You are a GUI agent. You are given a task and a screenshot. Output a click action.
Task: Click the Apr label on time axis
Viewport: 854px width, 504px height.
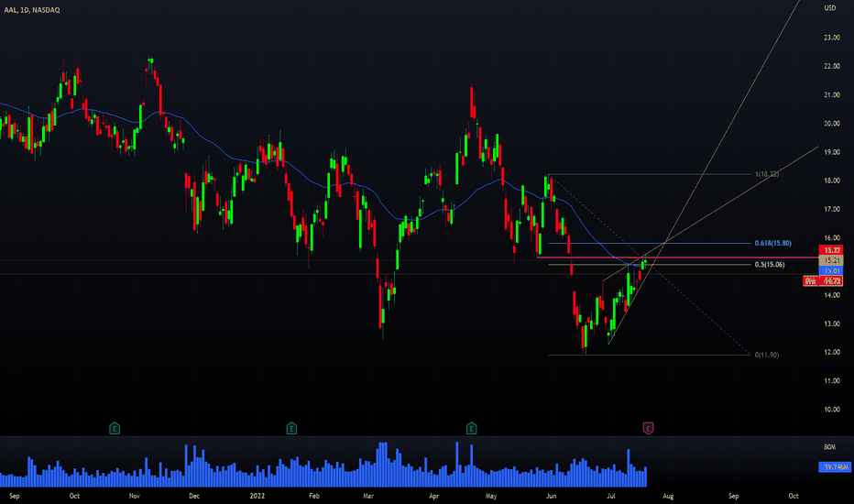[x=433, y=496]
